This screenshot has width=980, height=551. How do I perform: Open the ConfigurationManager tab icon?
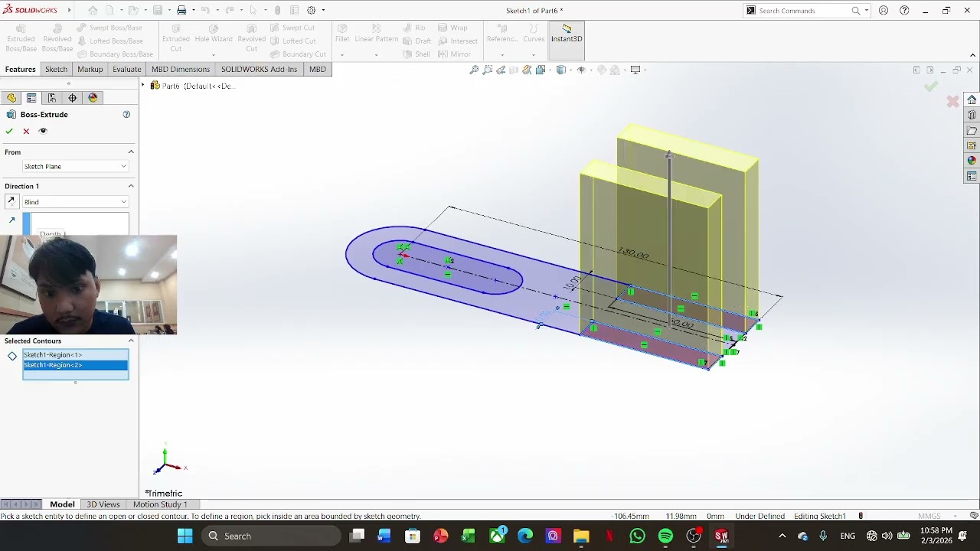[x=52, y=98]
